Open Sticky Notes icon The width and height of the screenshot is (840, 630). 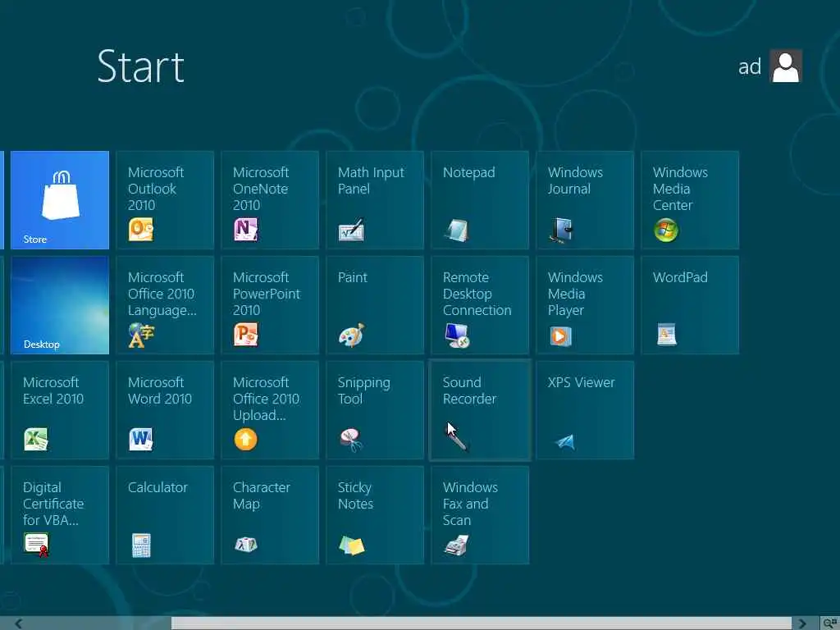click(x=352, y=546)
